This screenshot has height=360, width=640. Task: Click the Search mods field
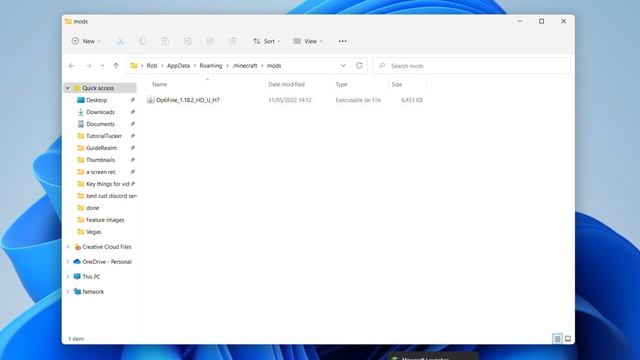471,66
